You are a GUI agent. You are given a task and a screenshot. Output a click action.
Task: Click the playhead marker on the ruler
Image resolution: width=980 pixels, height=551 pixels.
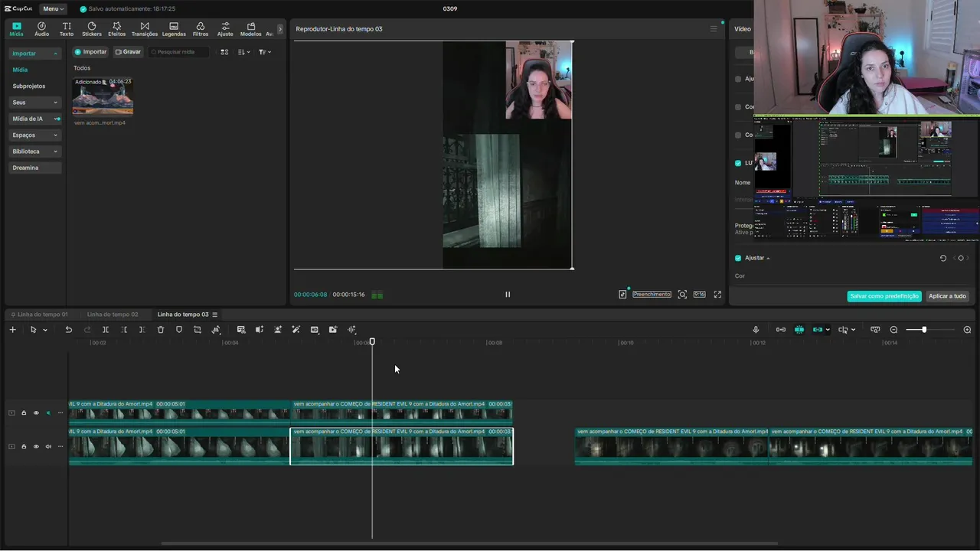pyautogui.click(x=372, y=342)
